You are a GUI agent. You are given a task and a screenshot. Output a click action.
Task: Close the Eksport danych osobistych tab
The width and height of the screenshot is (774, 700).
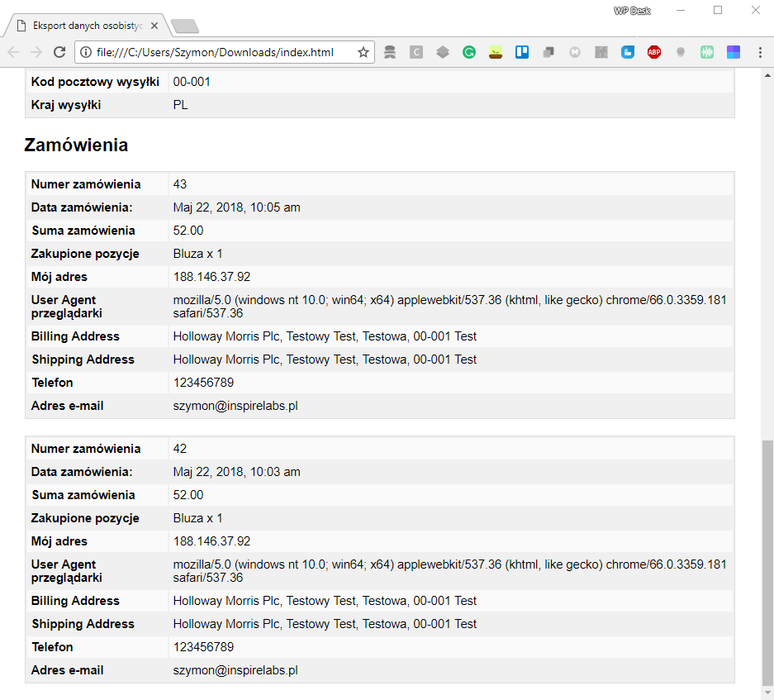(154, 26)
